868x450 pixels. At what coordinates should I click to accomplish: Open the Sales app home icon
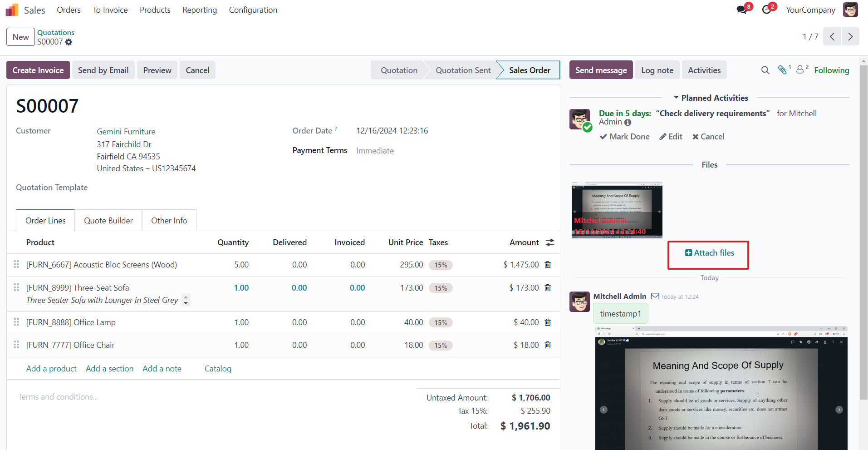(12, 10)
